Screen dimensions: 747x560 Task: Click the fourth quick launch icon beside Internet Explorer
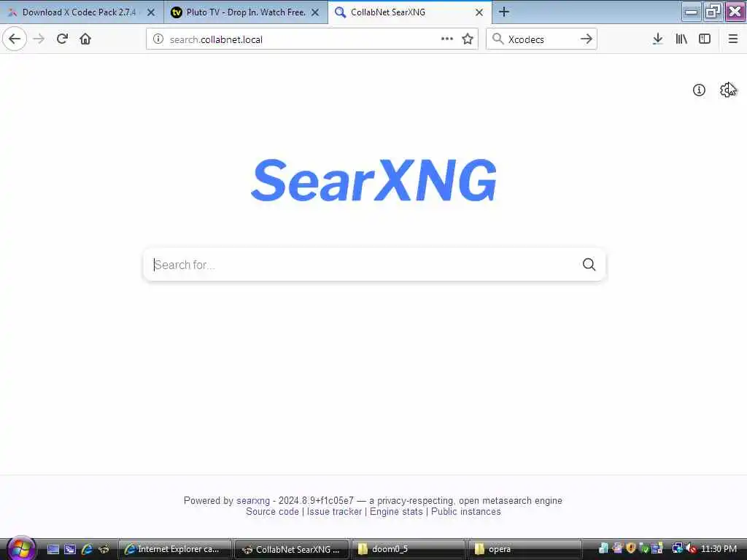tap(104, 549)
